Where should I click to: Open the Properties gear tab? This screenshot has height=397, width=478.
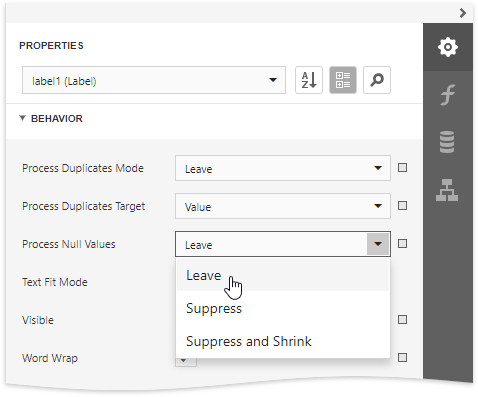448,47
